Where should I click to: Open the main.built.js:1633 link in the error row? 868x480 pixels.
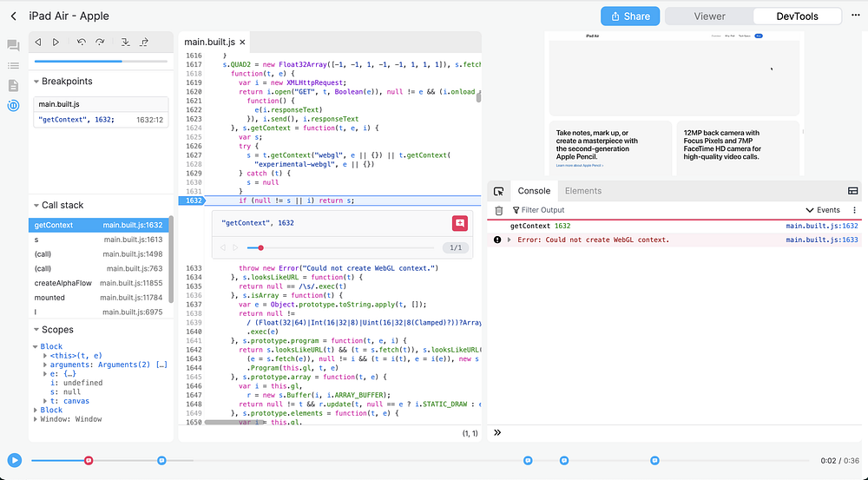[821, 240]
